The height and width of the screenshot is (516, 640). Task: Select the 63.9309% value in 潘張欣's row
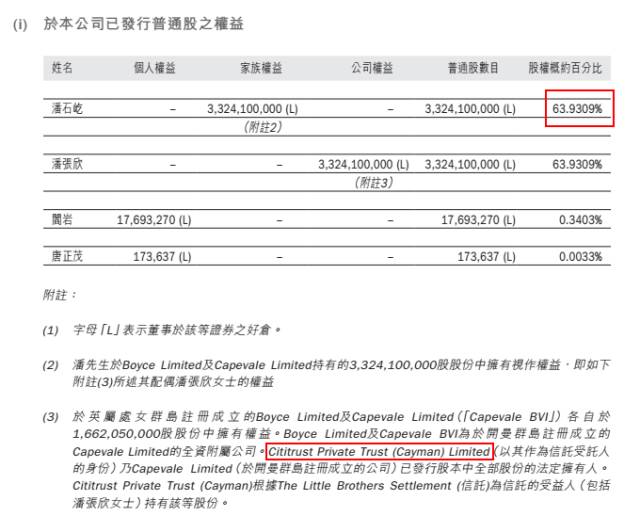pyautogui.click(x=577, y=163)
